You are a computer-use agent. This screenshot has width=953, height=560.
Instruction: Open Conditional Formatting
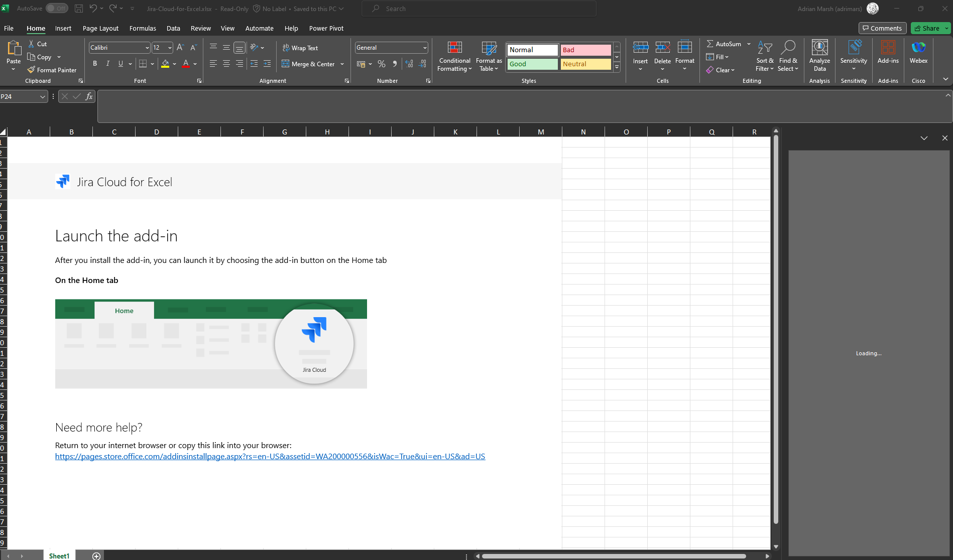click(454, 56)
